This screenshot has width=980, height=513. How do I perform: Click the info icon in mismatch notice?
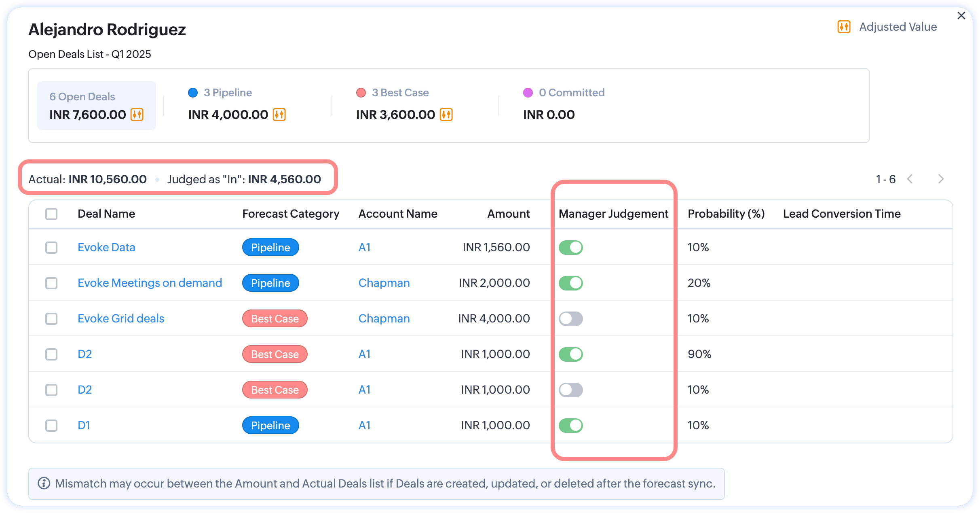44,483
